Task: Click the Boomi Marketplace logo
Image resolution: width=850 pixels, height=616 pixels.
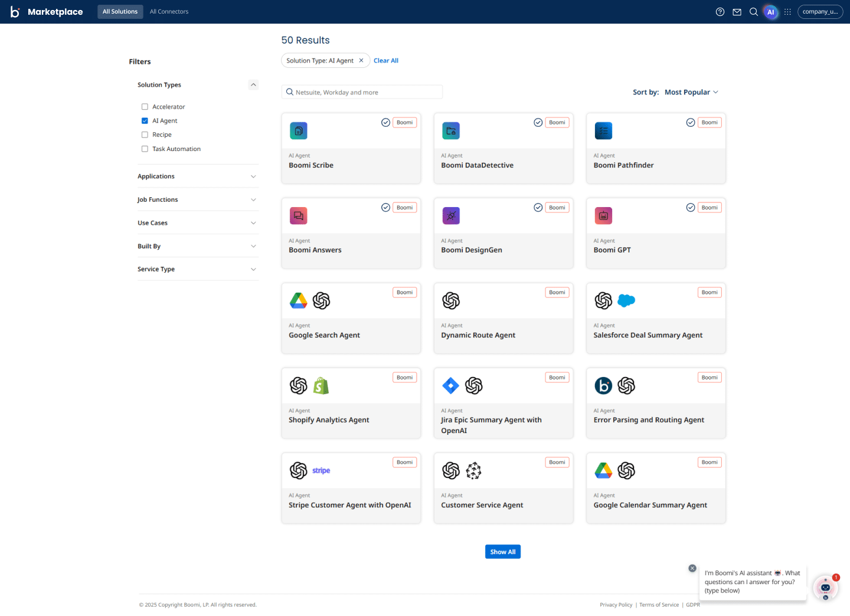Action: point(47,12)
